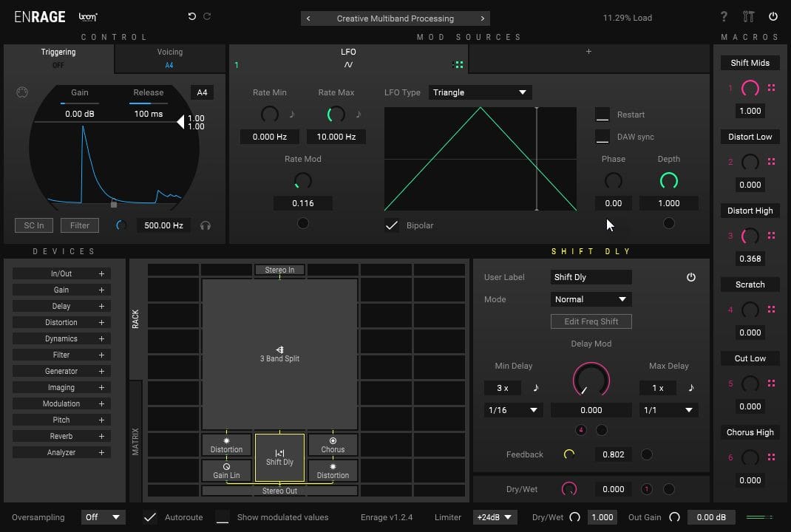Click Scratch macro assign dots
The height and width of the screenshot is (532, 791).
(771, 309)
